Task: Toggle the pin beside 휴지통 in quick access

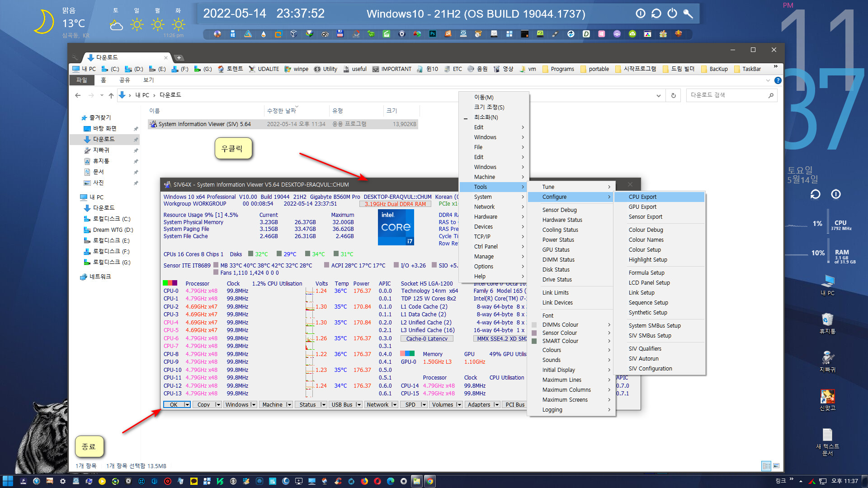Action: 136,161
